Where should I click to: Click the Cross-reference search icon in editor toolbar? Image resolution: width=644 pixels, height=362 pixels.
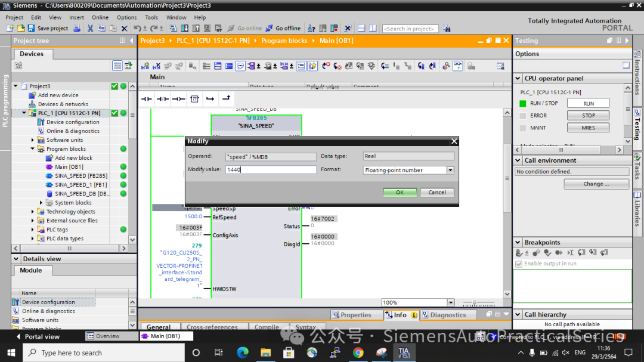pos(446,66)
